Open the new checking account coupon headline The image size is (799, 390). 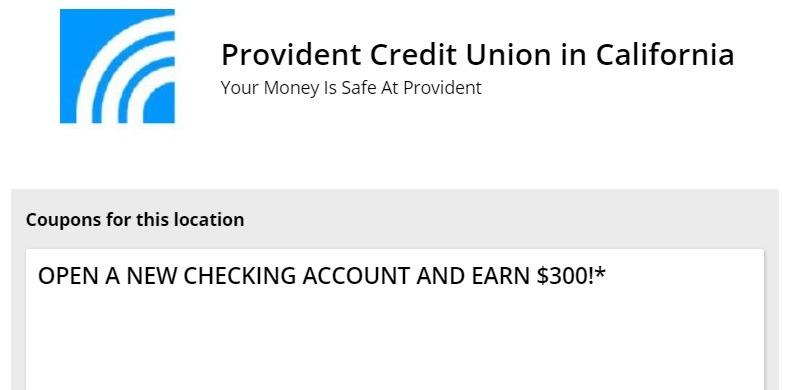(322, 276)
